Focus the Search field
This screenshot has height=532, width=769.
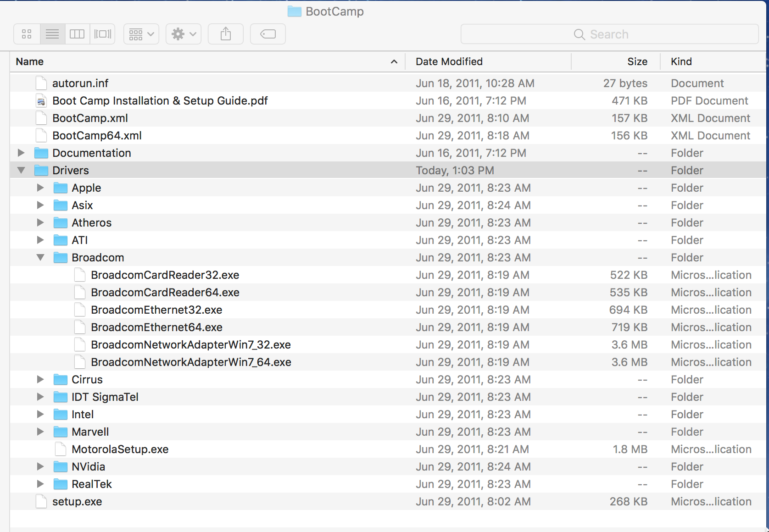(x=609, y=34)
